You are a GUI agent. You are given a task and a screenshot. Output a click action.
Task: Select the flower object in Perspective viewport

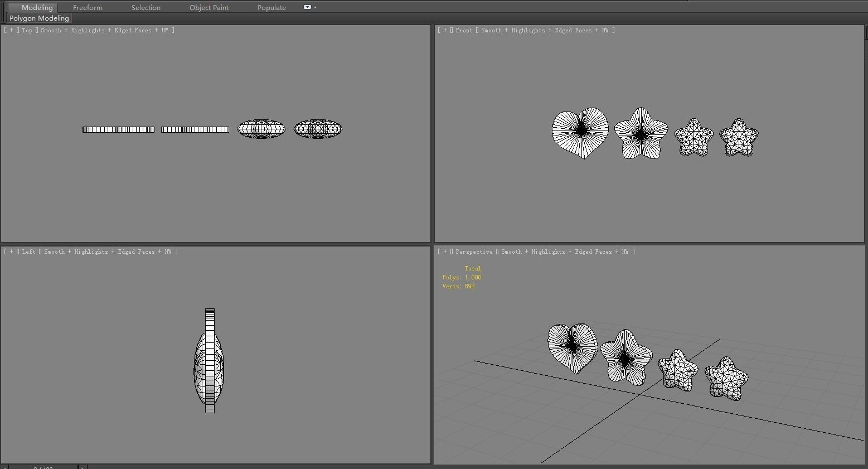626,357
